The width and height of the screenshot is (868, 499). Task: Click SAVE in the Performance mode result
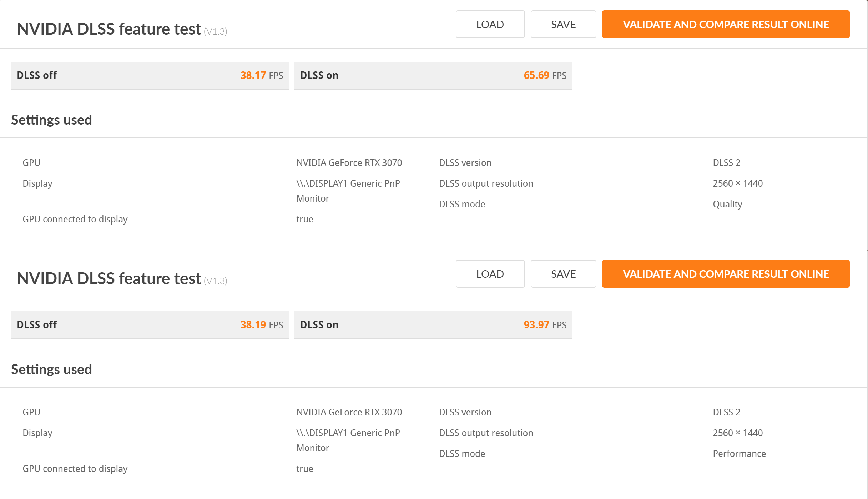point(563,274)
